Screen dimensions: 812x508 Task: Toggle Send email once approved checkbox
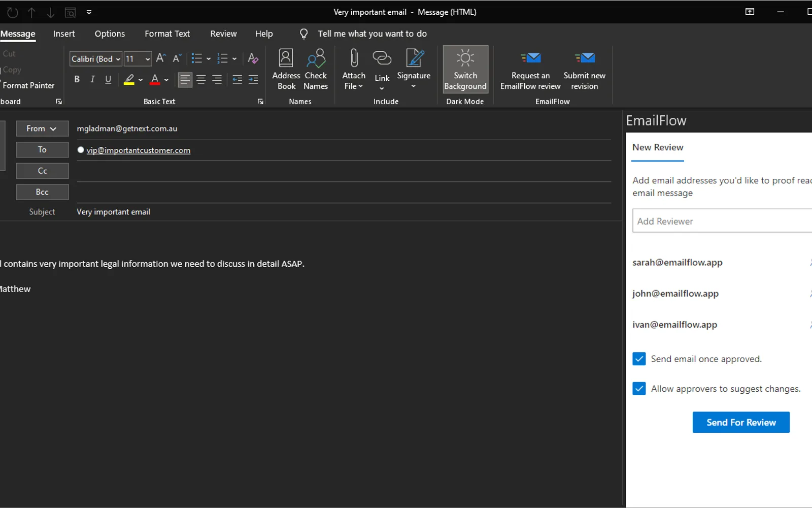(x=639, y=359)
